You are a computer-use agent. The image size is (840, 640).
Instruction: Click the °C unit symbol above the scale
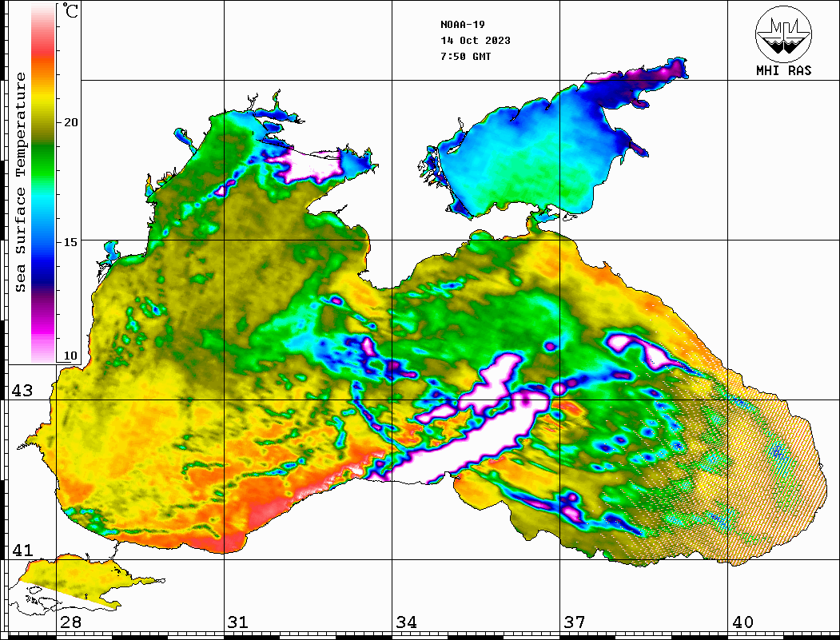tap(70, 13)
